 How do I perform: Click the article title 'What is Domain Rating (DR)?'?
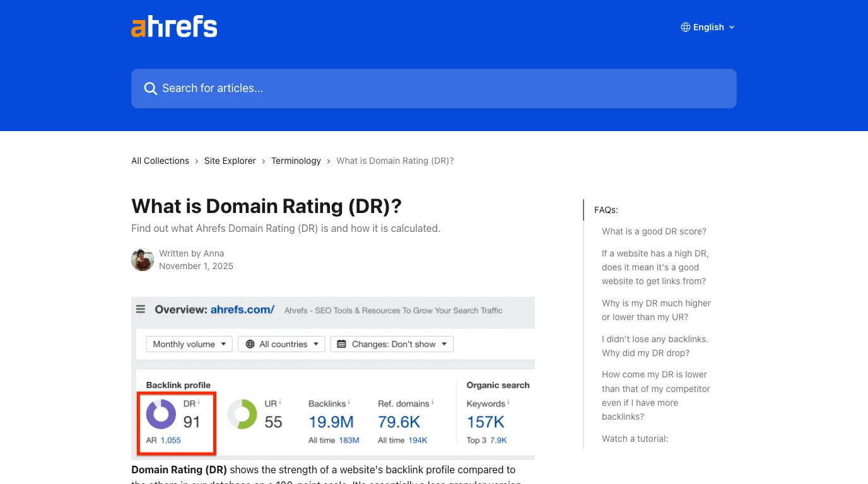click(x=266, y=206)
